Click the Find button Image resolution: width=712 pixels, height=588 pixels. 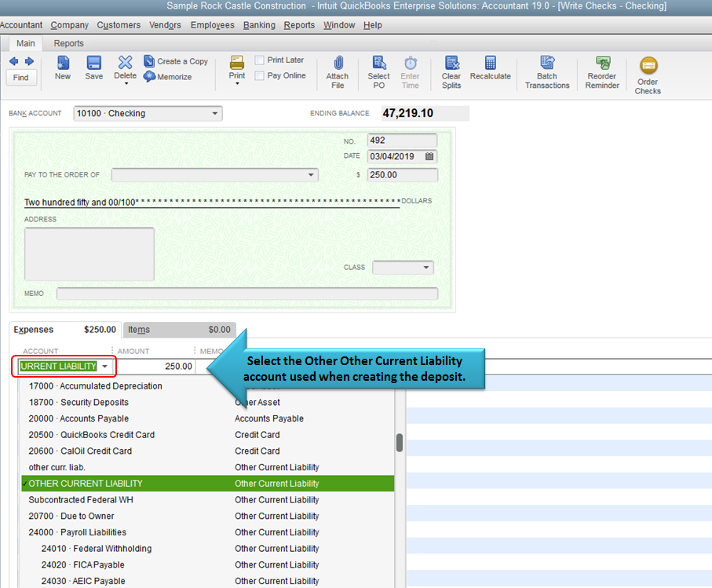tap(21, 78)
